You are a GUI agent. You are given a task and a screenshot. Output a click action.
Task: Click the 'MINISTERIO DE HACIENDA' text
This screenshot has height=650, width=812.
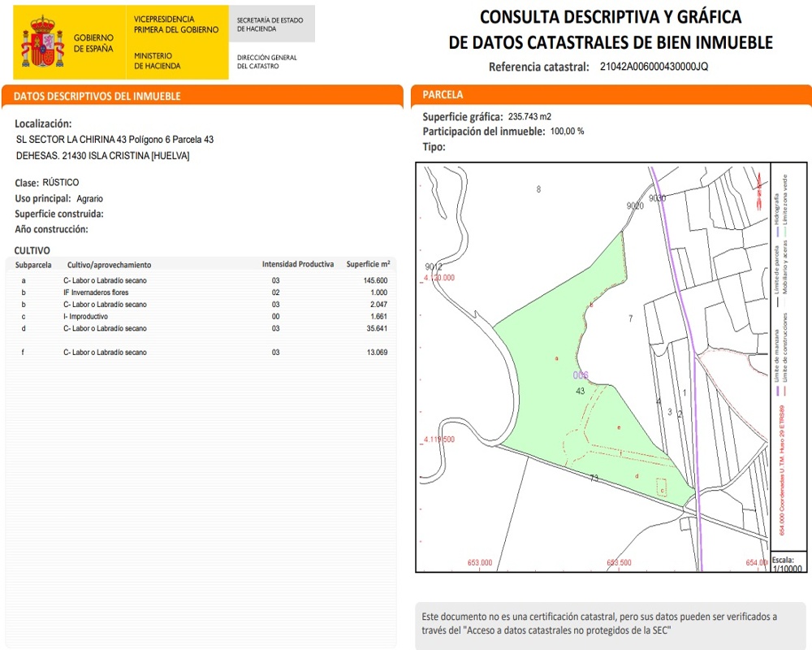(x=158, y=61)
